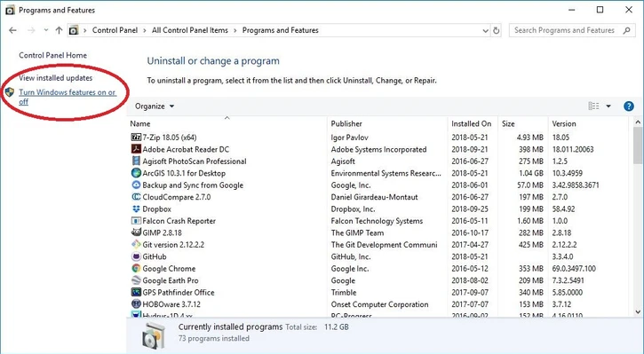Sort the list by Name column
The height and width of the screenshot is (354, 644).
(140, 123)
